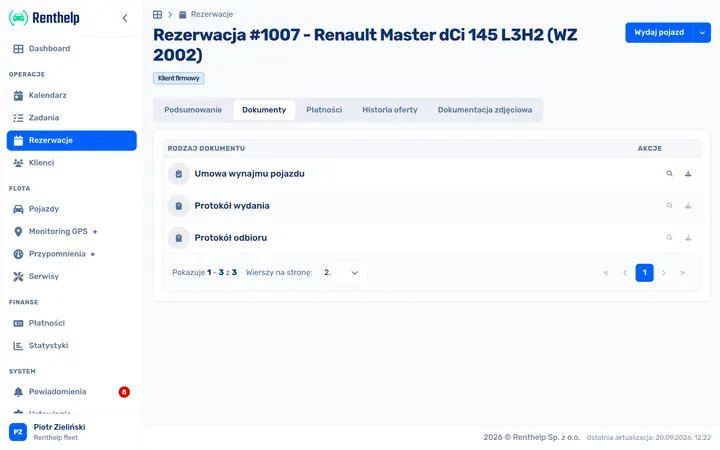This screenshot has height=450, width=720.
Task: Click the Monitoring GPS pin icon
Action: (18, 231)
